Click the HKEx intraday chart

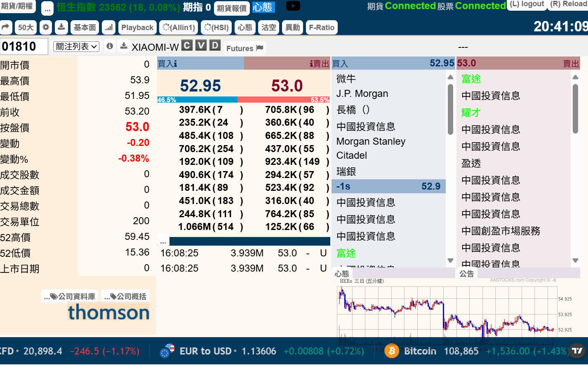(x=447, y=315)
